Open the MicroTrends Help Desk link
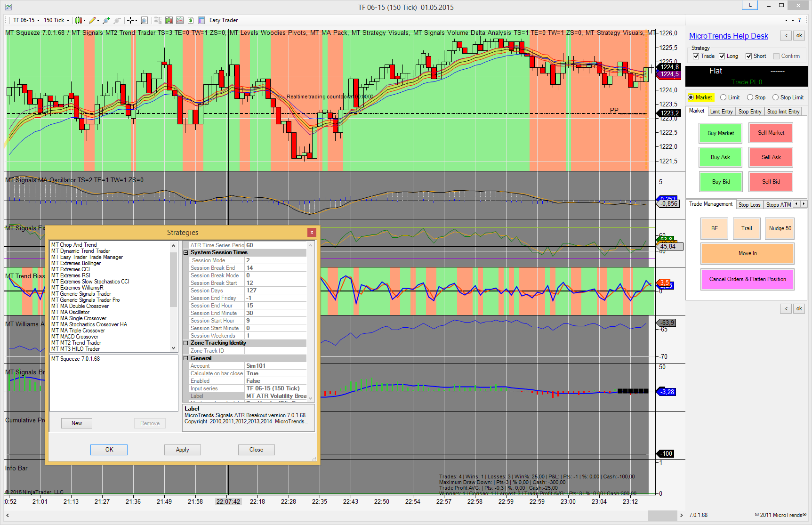Image resolution: width=812 pixels, height=525 pixels. (728, 36)
